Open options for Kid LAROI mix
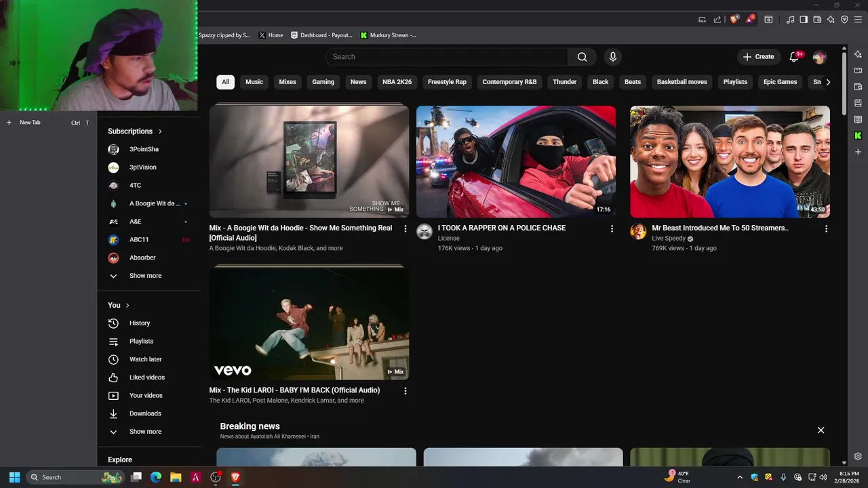Viewport: 868px width, 488px height. pyautogui.click(x=406, y=391)
